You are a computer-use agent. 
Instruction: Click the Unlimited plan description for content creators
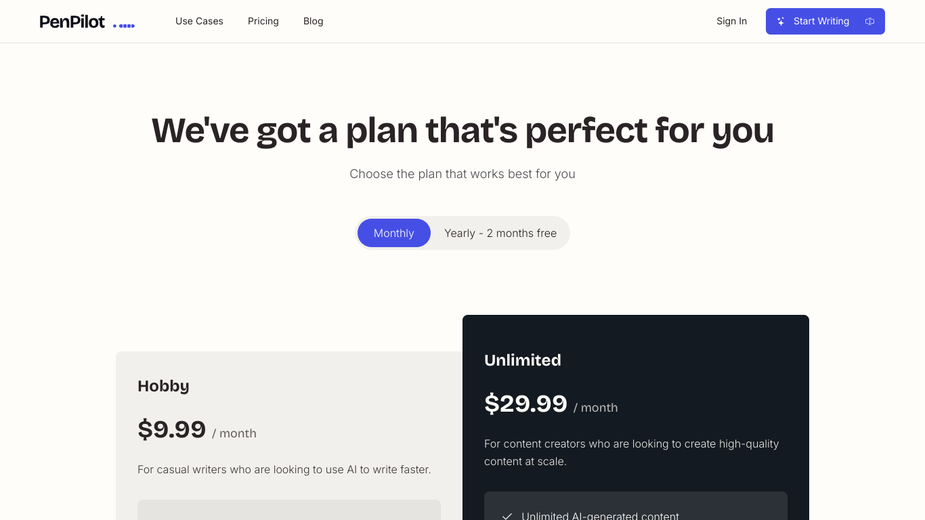click(631, 452)
